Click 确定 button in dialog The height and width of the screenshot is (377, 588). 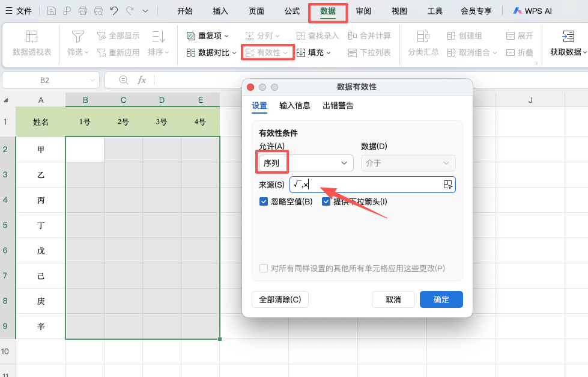[441, 299]
